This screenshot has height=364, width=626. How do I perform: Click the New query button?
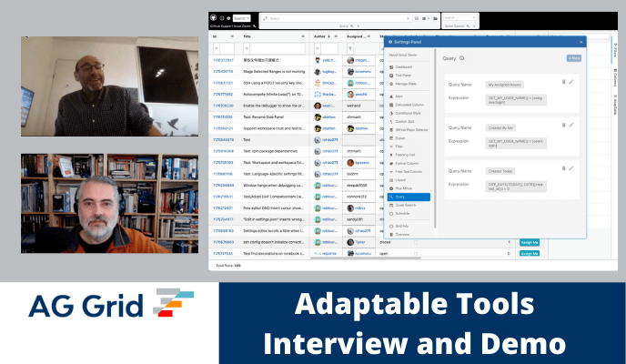tap(573, 58)
